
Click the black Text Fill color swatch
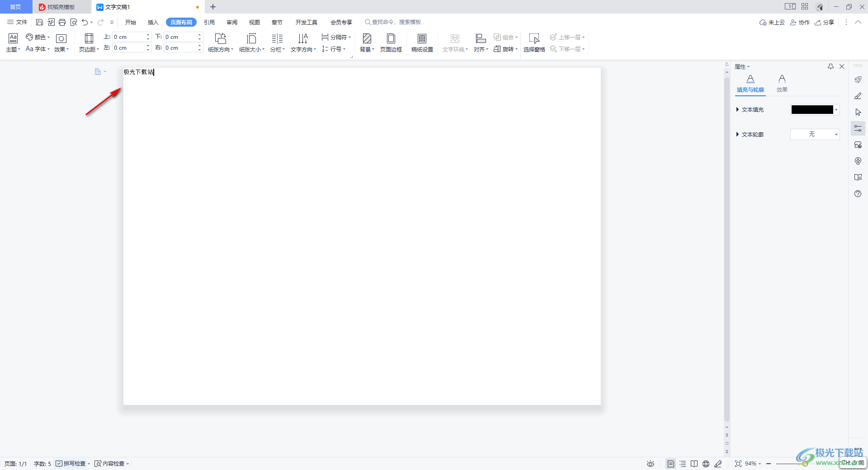(x=812, y=109)
